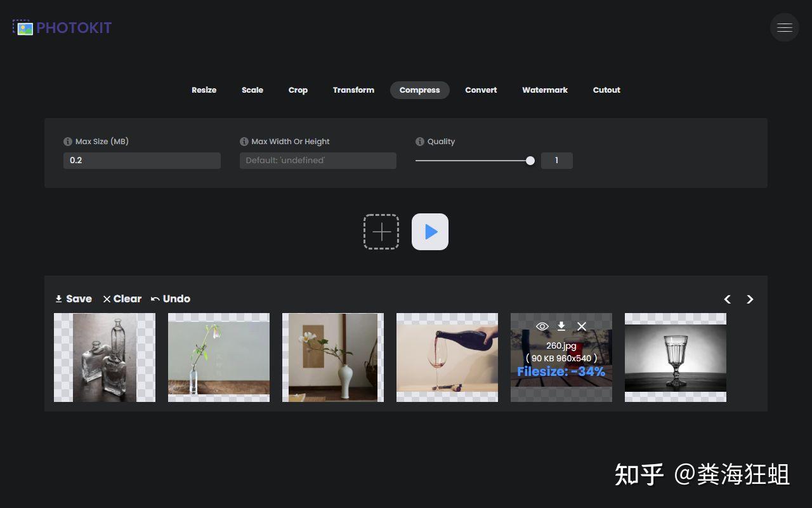Switch to the Convert tab
Screen dimensions: 812x508
(x=481, y=90)
